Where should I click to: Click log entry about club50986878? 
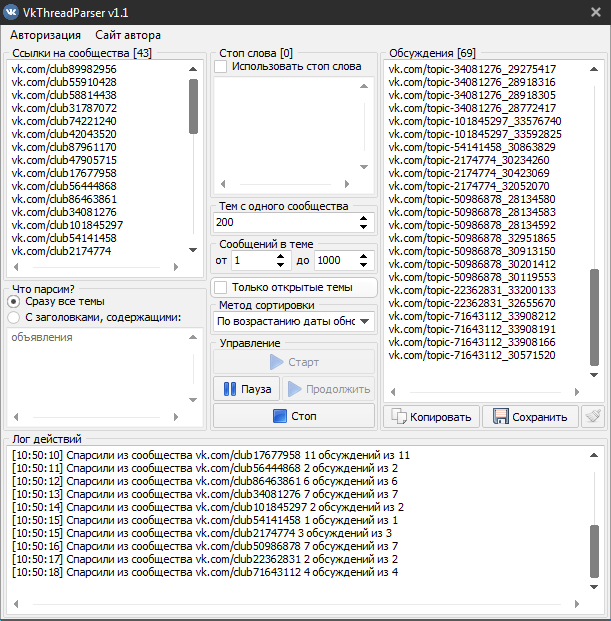tap(205, 546)
